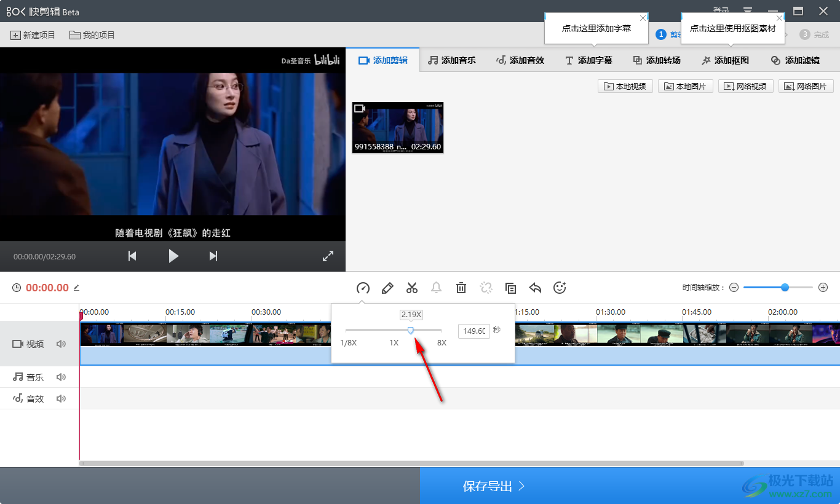Click the 00:15.00 mark on ruler
840x504 pixels.
(180, 312)
